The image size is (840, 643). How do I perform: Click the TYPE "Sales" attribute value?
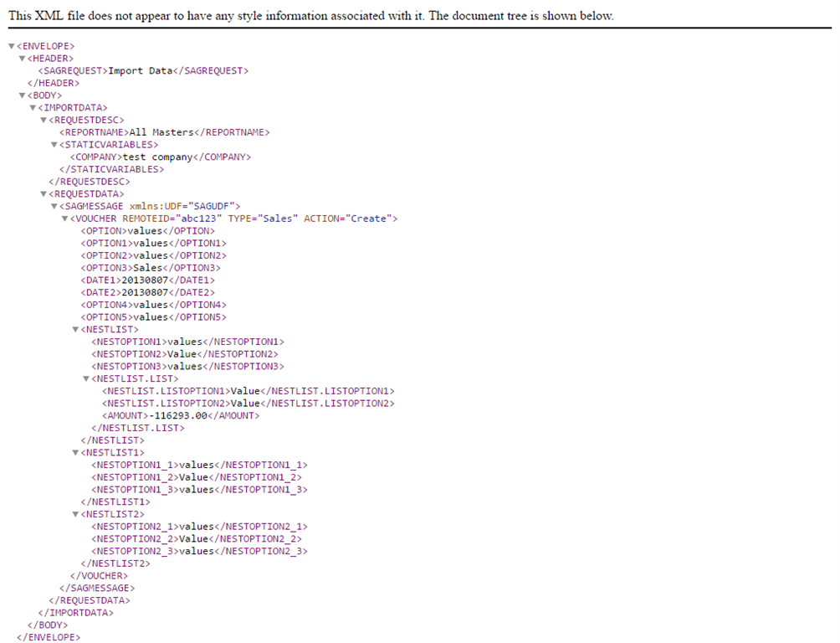click(x=278, y=219)
